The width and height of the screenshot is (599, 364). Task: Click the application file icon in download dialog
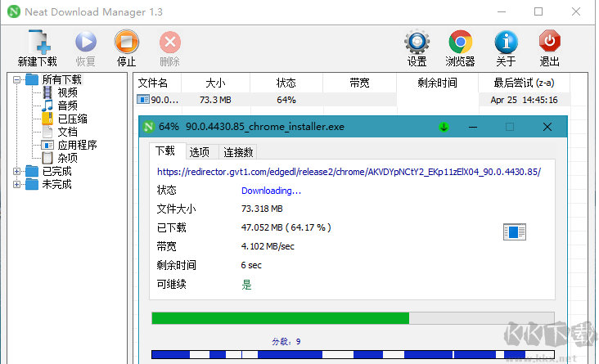click(x=515, y=231)
